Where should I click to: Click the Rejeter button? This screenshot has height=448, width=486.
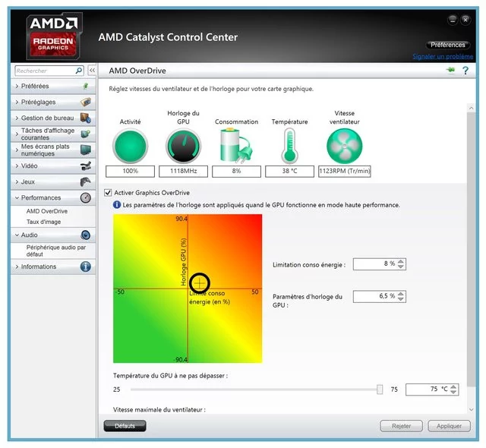[401, 426]
